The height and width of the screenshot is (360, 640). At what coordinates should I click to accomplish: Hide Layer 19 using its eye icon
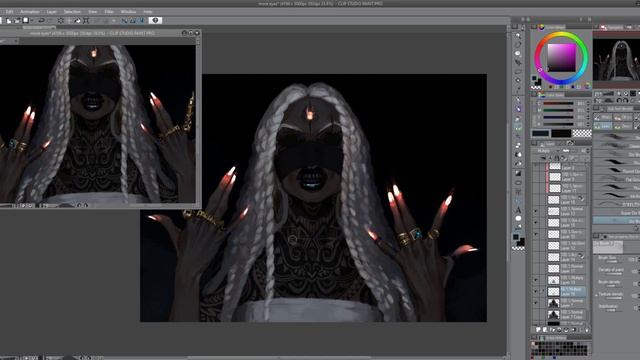536,280
